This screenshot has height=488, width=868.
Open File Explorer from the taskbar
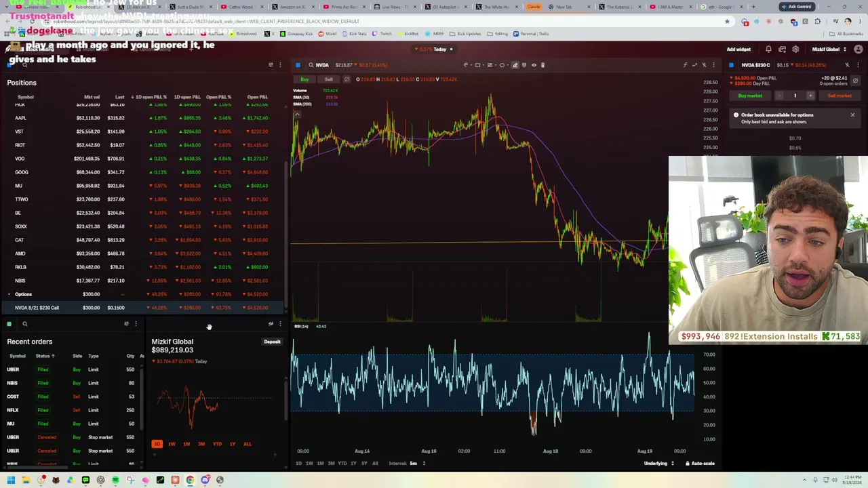click(26, 480)
